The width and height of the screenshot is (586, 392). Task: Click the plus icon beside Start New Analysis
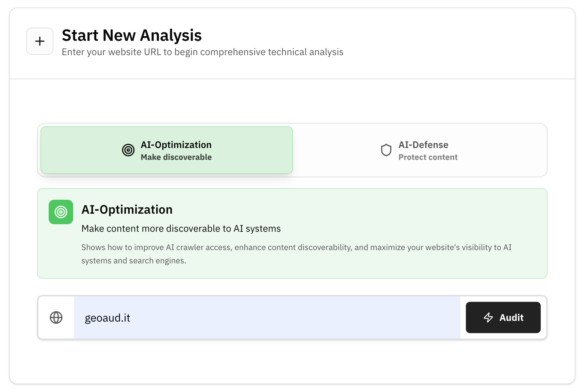(40, 41)
